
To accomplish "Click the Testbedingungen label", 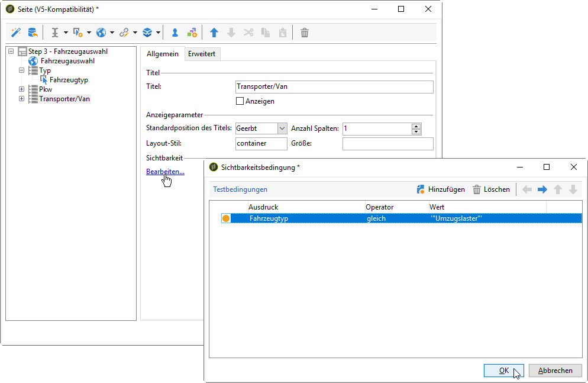I will 240,189.
